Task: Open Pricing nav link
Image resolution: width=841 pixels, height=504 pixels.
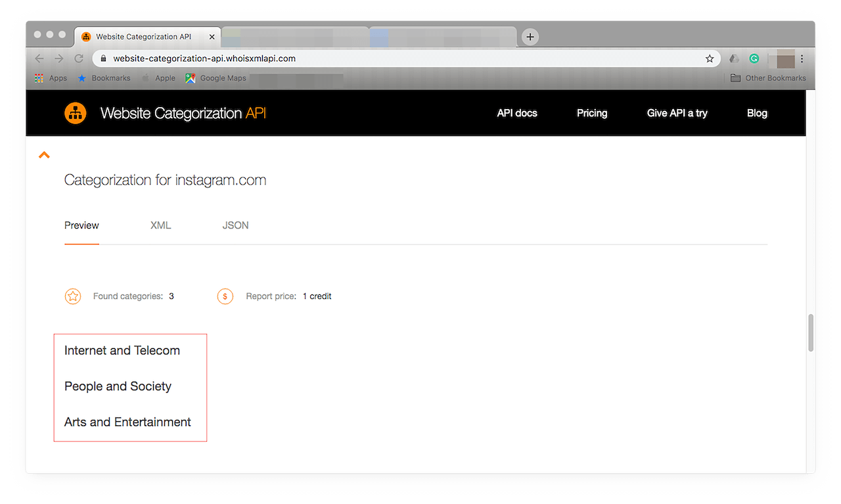Action: [592, 113]
